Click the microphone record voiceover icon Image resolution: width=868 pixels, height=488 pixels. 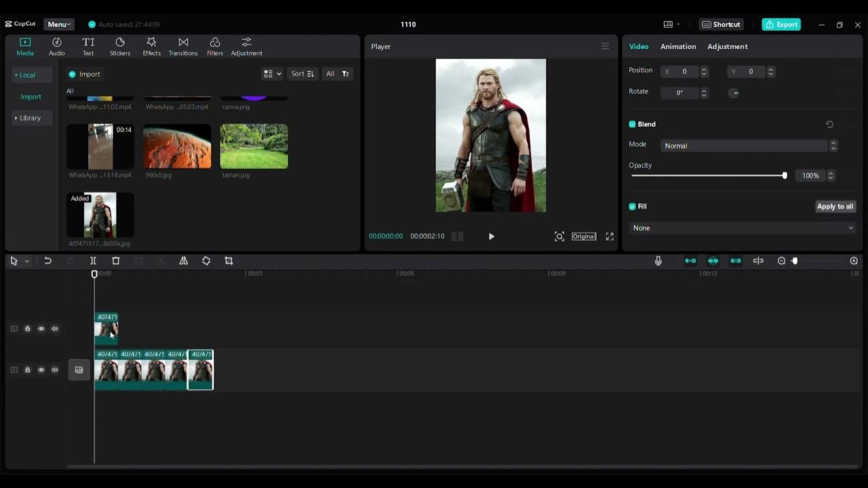tap(658, 261)
